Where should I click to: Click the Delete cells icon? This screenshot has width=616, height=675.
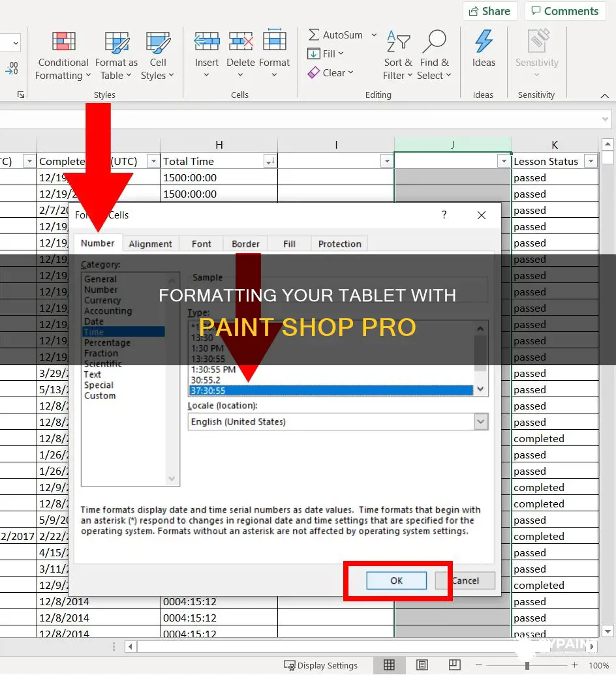pos(240,42)
